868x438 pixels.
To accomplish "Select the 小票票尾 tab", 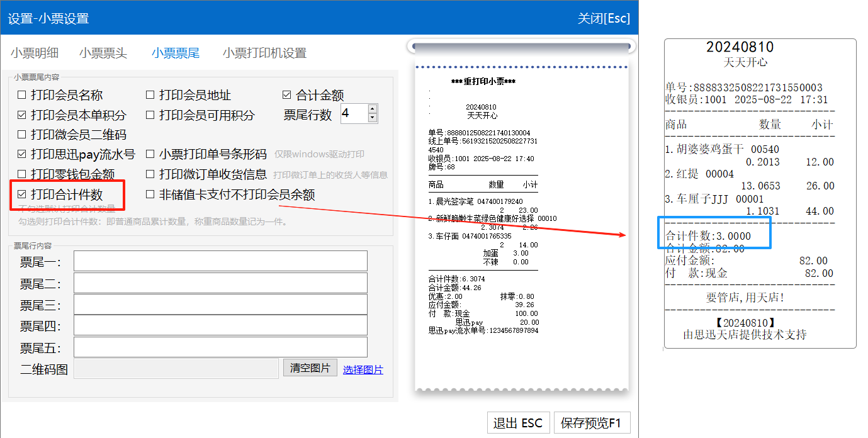I will [x=175, y=53].
